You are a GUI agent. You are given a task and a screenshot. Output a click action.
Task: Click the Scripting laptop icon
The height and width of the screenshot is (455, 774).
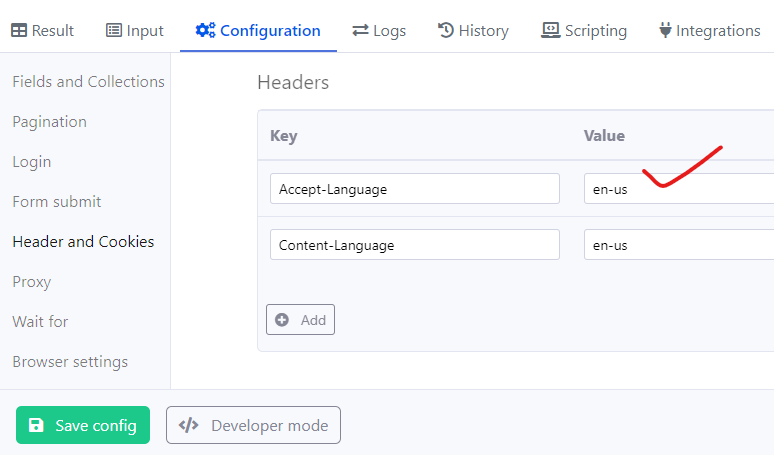550,31
